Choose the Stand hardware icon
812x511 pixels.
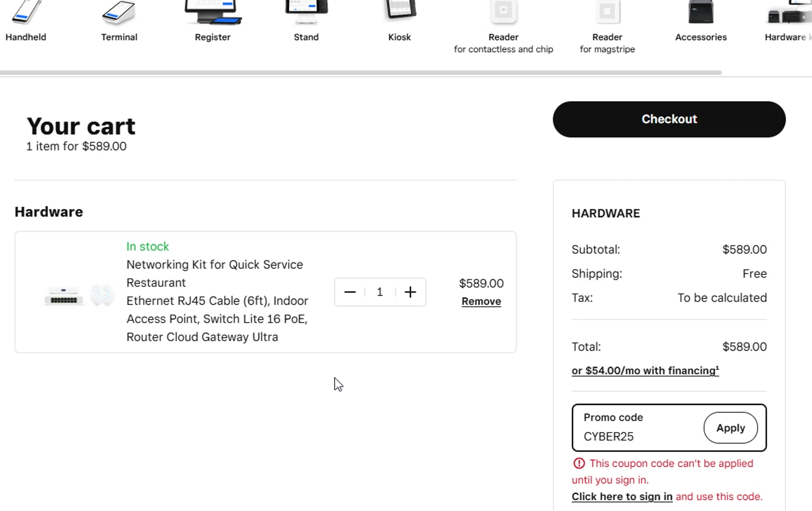click(x=306, y=13)
